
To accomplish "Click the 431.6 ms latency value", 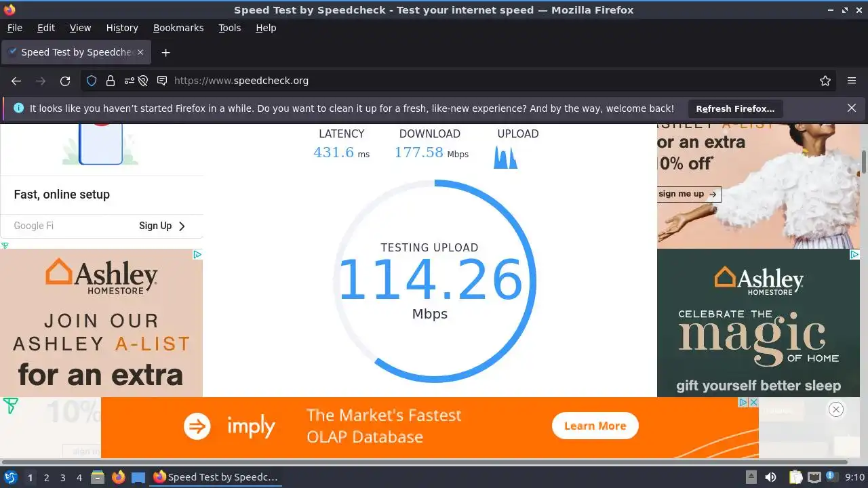I will [341, 153].
